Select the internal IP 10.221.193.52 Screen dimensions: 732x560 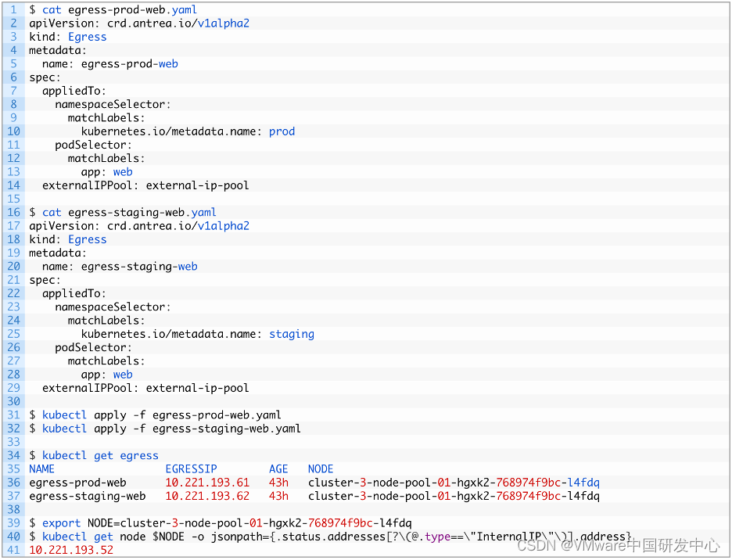(x=71, y=550)
